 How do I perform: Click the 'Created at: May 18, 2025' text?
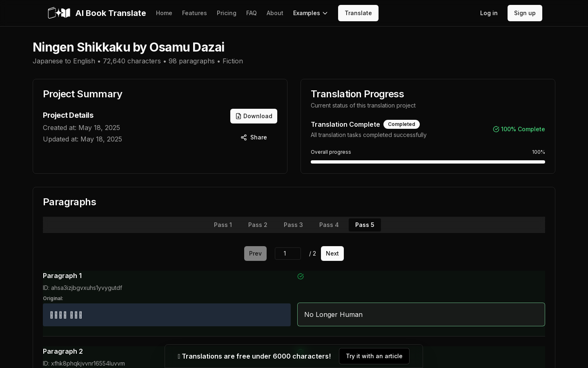point(81,128)
